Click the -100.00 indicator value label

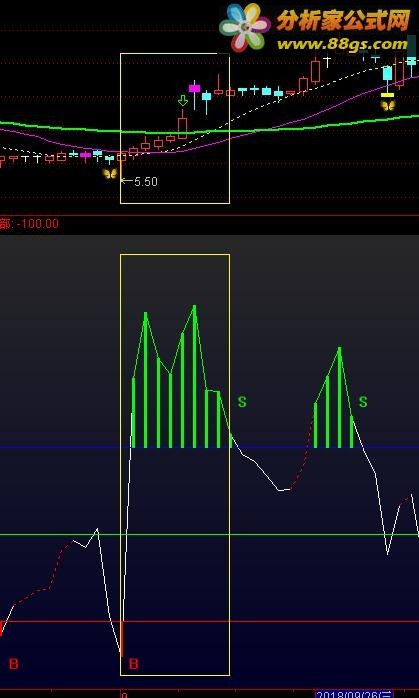point(37,223)
